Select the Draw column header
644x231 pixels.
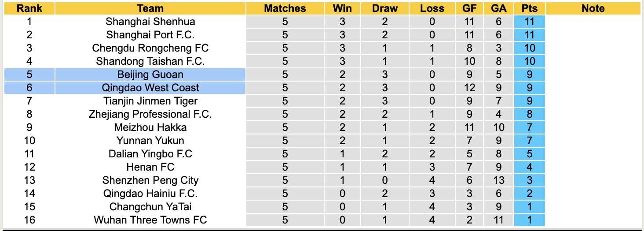(x=384, y=8)
